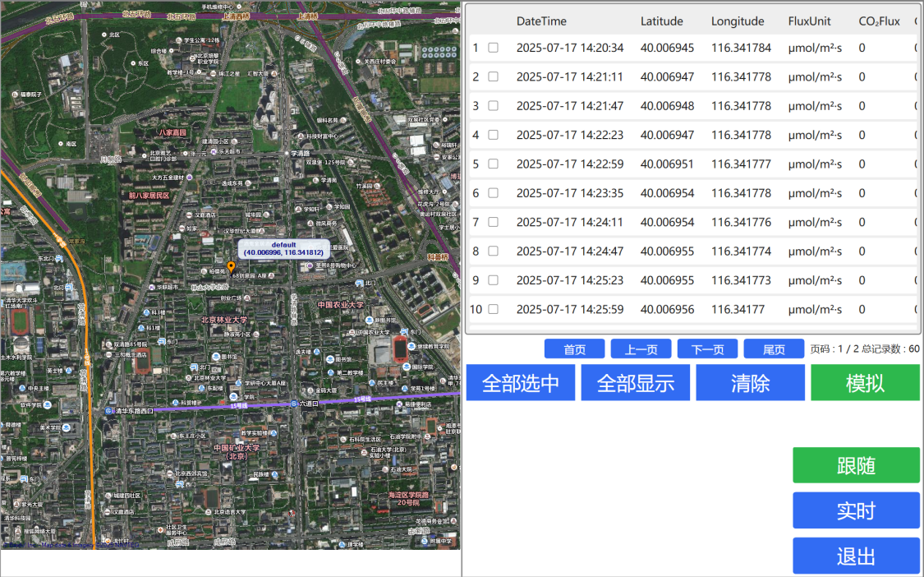Image resolution: width=924 pixels, height=577 pixels.
Task: Enable the row 8 checkbox
Action: [x=493, y=252]
